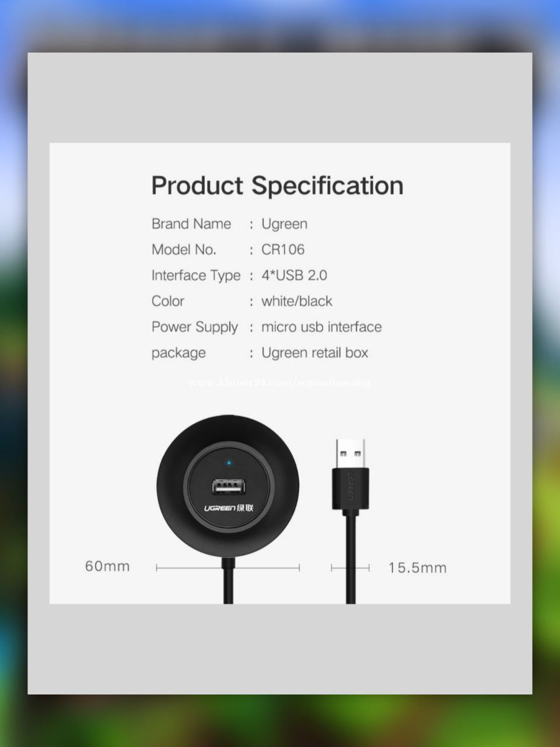Click the Power Supply label
This screenshot has width=560, height=747.
pos(195,327)
